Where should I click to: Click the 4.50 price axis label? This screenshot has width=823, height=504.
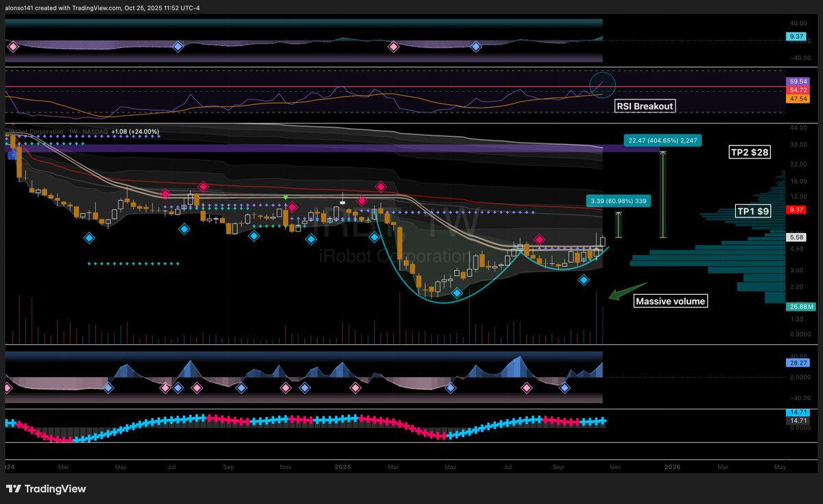click(x=796, y=250)
